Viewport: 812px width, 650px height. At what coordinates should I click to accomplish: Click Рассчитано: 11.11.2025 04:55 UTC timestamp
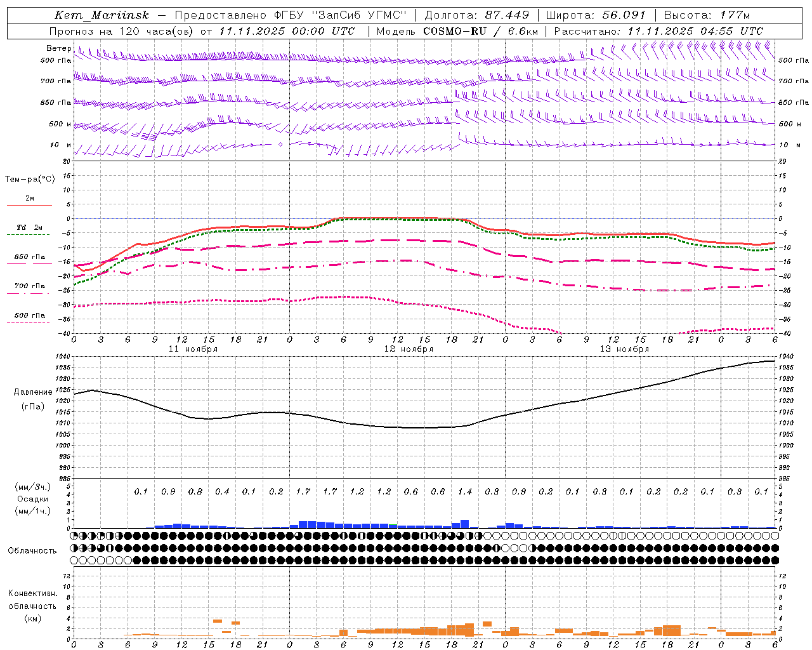[x=658, y=31]
